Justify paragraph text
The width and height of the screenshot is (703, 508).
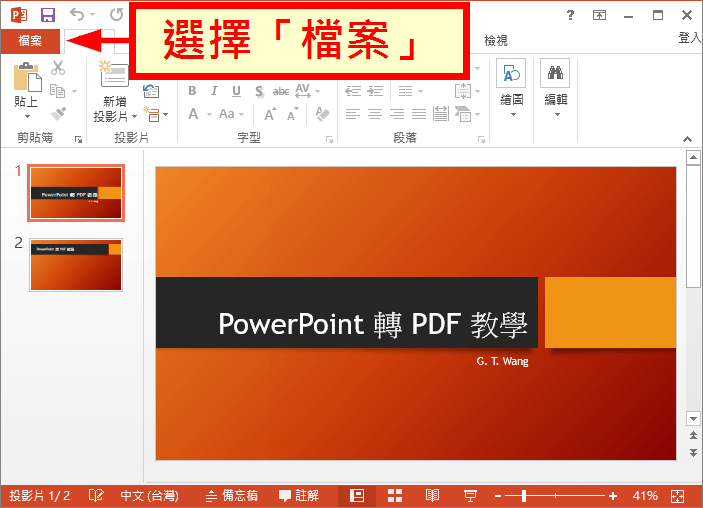pyautogui.click(x=419, y=114)
